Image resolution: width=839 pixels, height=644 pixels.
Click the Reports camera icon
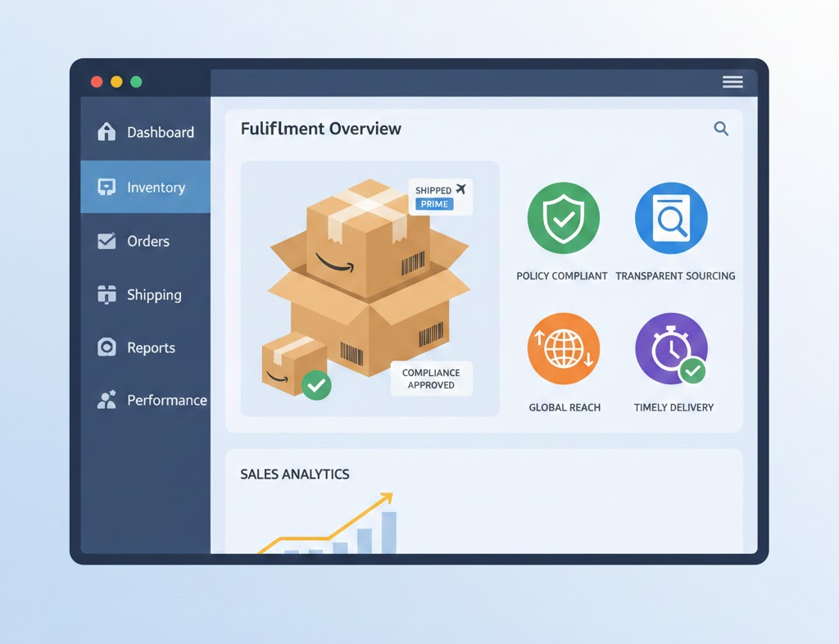(107, 347)
